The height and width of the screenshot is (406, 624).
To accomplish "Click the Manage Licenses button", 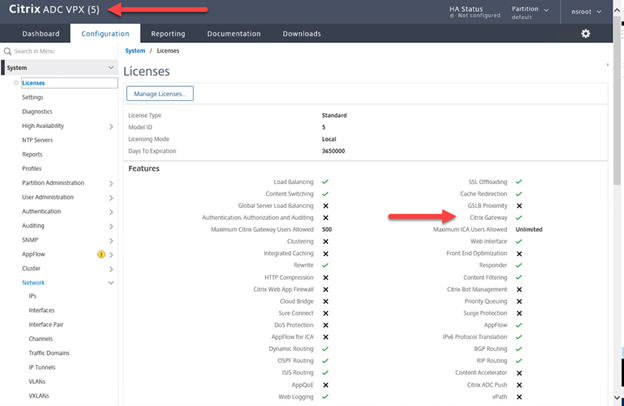I will click(x=160, y=94).
